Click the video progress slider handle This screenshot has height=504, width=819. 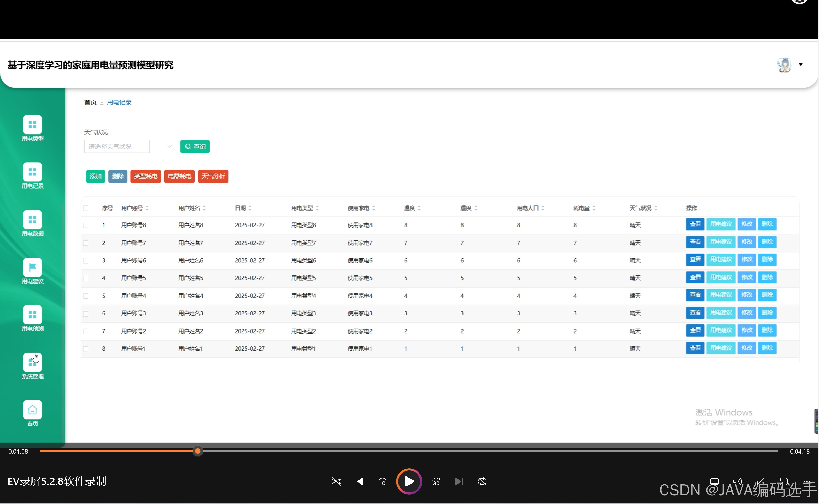click(198, 451)
